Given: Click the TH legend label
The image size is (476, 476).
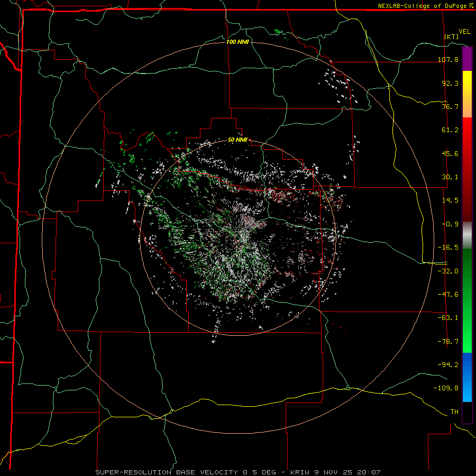Looking at the screenshot, I should pyautogui.click(x=454, y=412).
